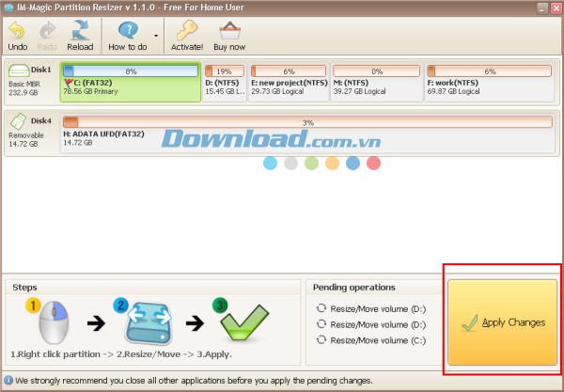Select first Resize/Move volume (D:) operation
Image resolution: width=564 pixels, height=392 pixels.
click(x=371, y=309)
